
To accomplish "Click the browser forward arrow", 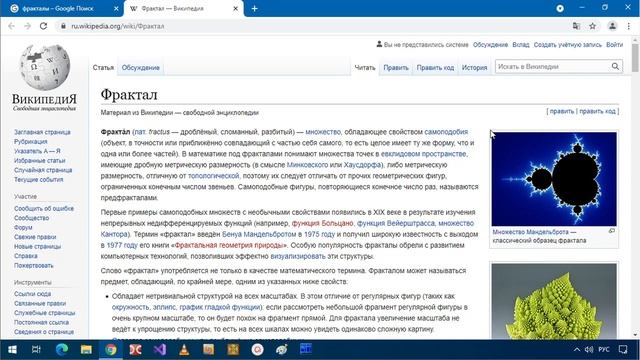I will click(x=27, y=26).
